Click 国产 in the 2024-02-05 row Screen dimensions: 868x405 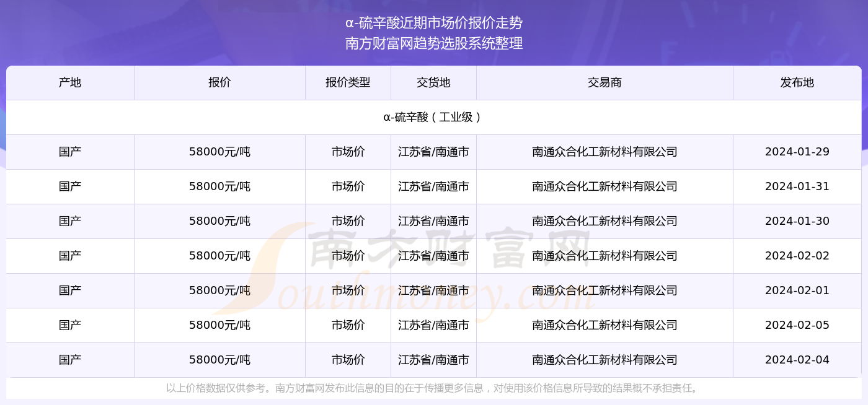pos(70,325)
